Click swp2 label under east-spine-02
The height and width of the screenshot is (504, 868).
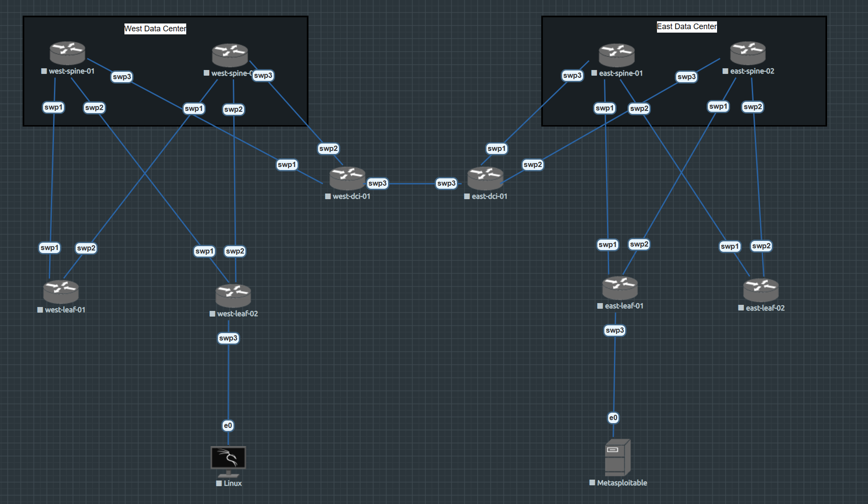[x=753, y=107]
